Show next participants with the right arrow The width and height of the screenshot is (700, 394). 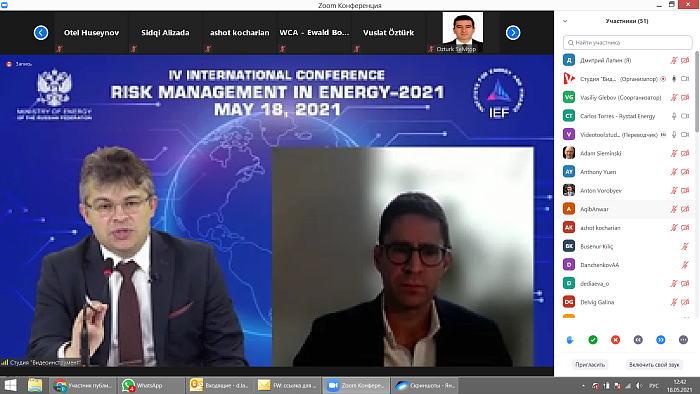click(513, 33)
